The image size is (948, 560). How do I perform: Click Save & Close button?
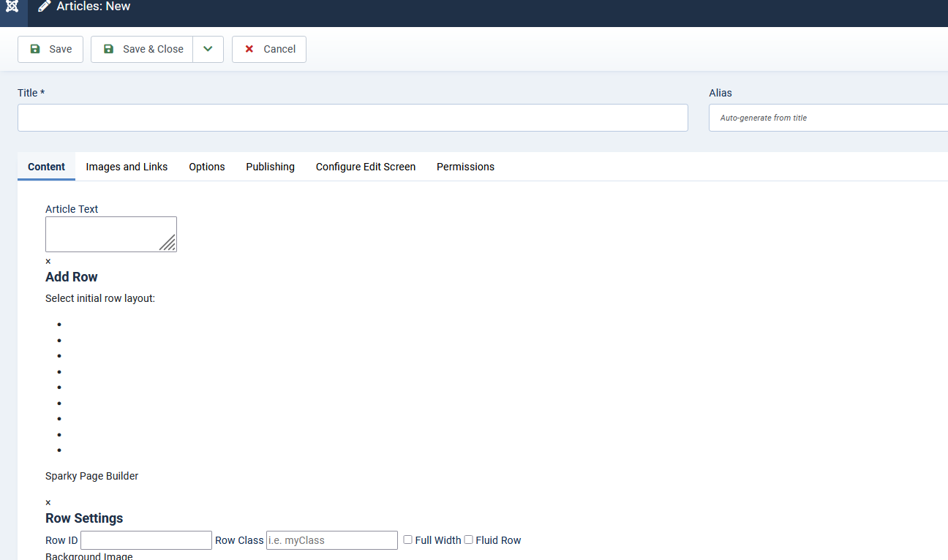143,49
